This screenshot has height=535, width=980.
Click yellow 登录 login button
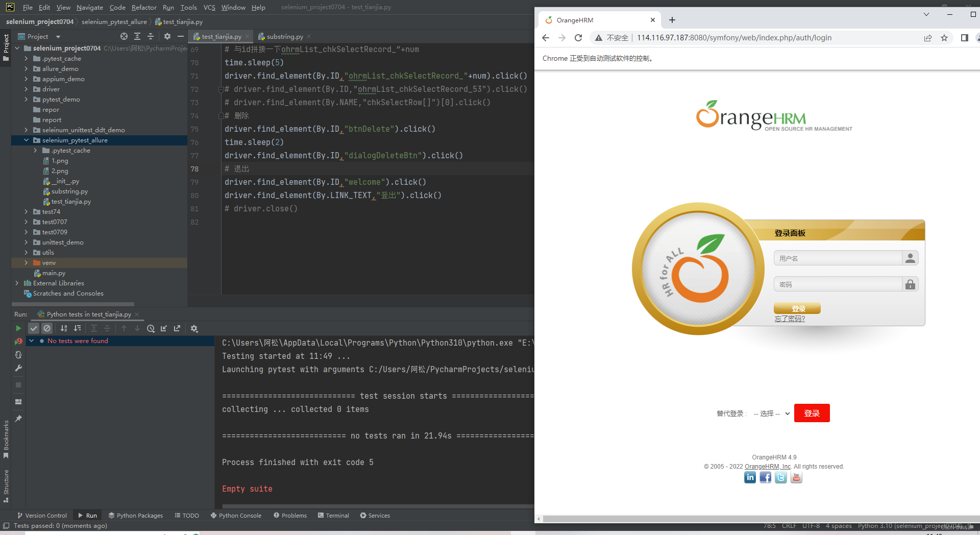[797, 308]
